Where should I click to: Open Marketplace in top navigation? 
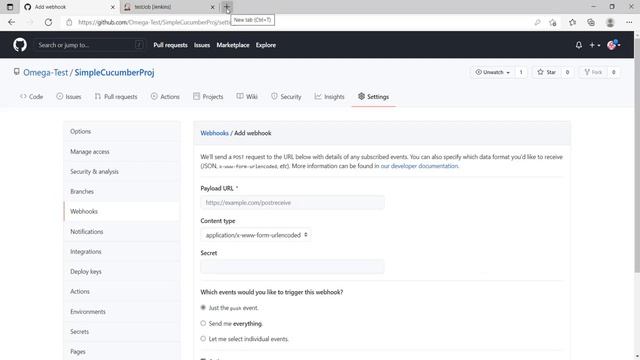coord(233,45)
